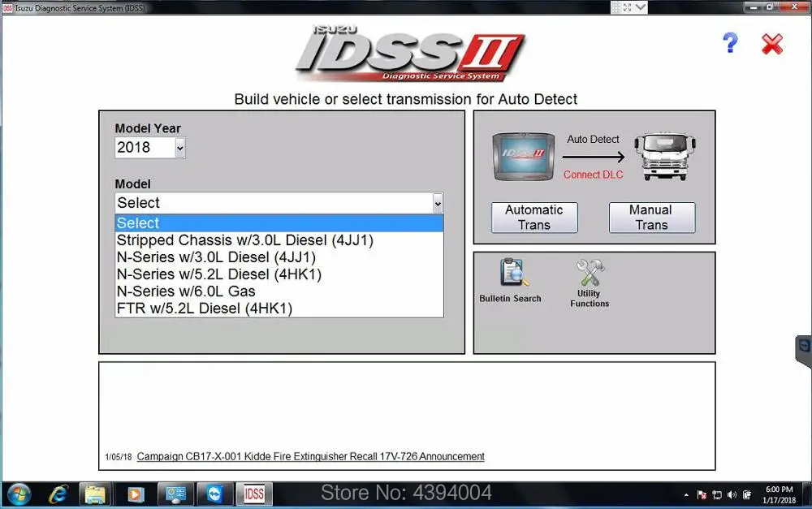Click the TeamViewer side panel tab

coord(804,351)
